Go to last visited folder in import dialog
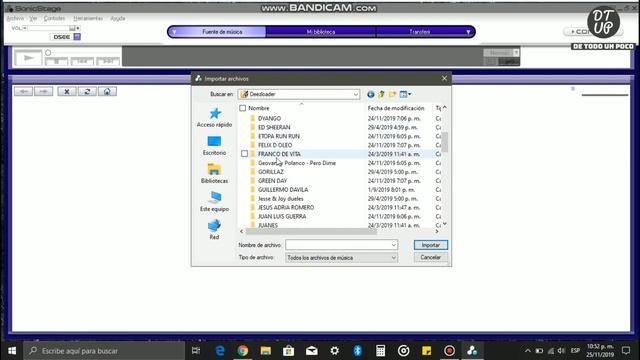 tap(371, 94)
